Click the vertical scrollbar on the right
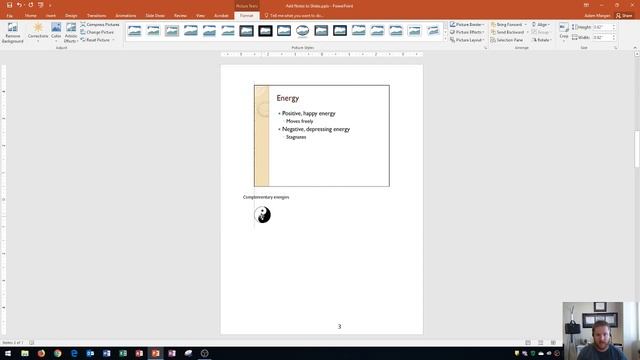The image size is (640, 360). [x=637, y=149]
